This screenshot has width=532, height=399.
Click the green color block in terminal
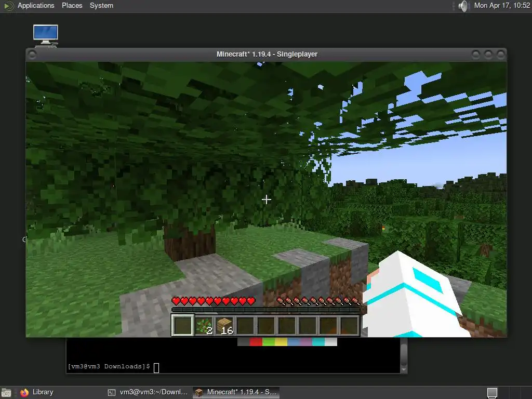coord(269,342)
